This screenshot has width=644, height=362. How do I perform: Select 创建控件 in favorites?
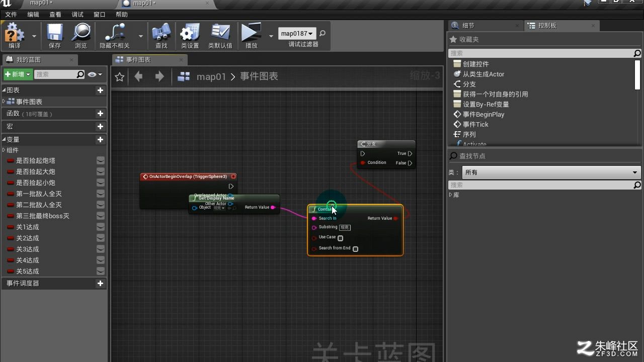tap(476, 64)
